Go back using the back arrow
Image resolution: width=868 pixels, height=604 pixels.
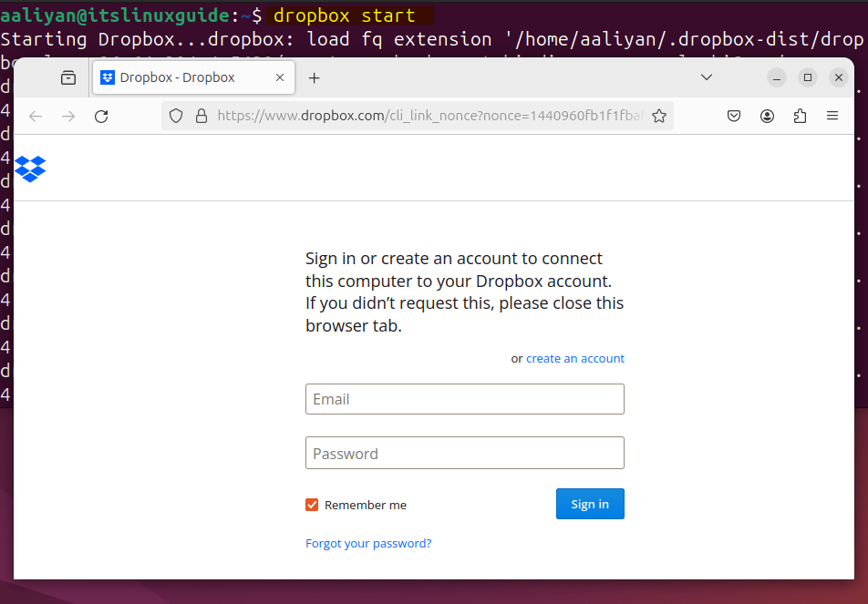click(x=36, y=116)
